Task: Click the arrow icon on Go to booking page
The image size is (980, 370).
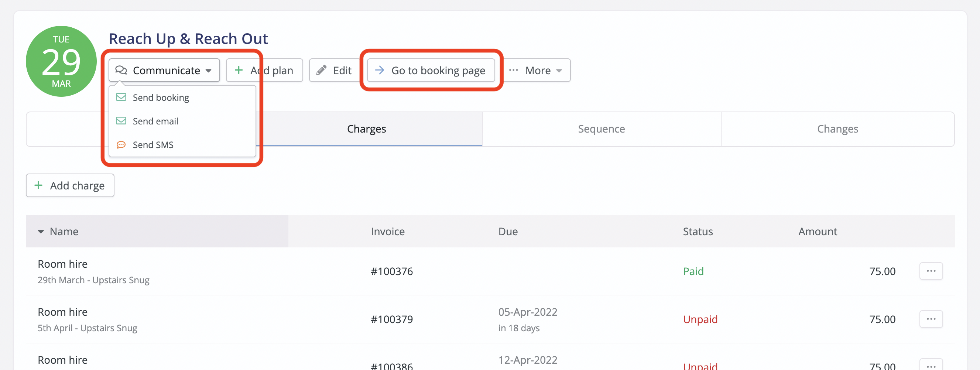Action: 379,71
